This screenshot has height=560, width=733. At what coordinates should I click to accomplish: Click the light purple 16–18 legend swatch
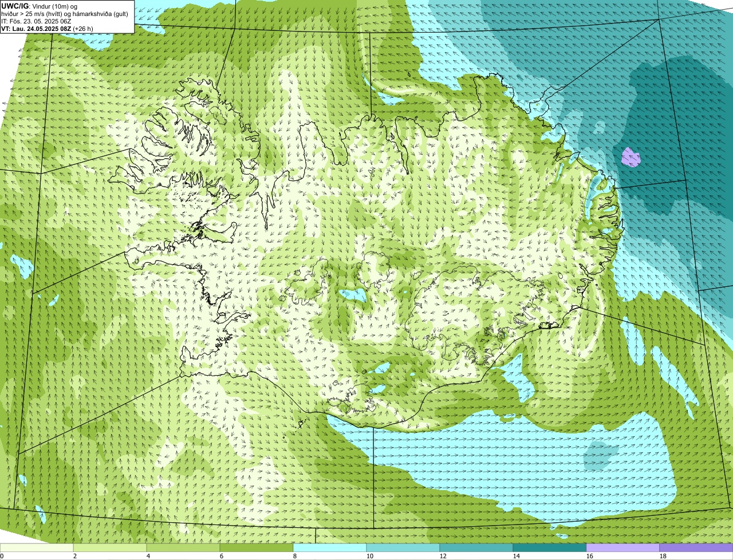[x=623, y=548]
